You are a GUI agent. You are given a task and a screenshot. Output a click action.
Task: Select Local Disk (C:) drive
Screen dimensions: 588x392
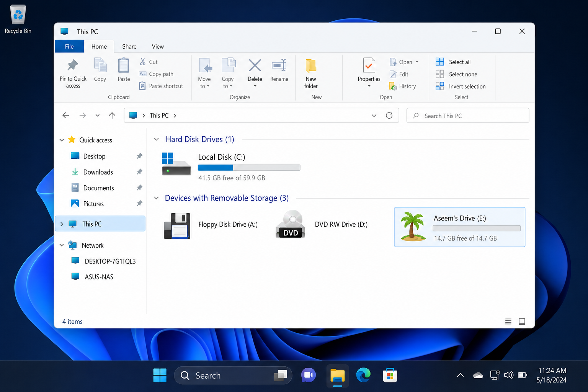(x=232, y=167)
